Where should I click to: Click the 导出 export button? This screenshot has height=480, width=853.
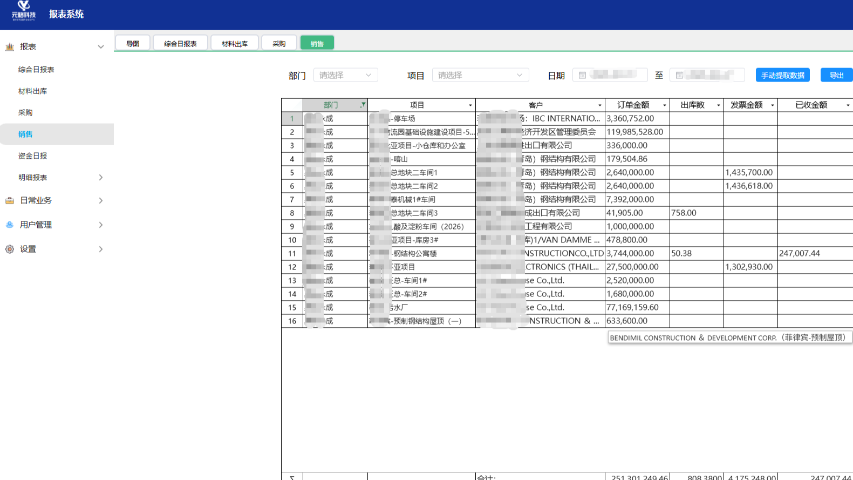(x=835, y=75)
